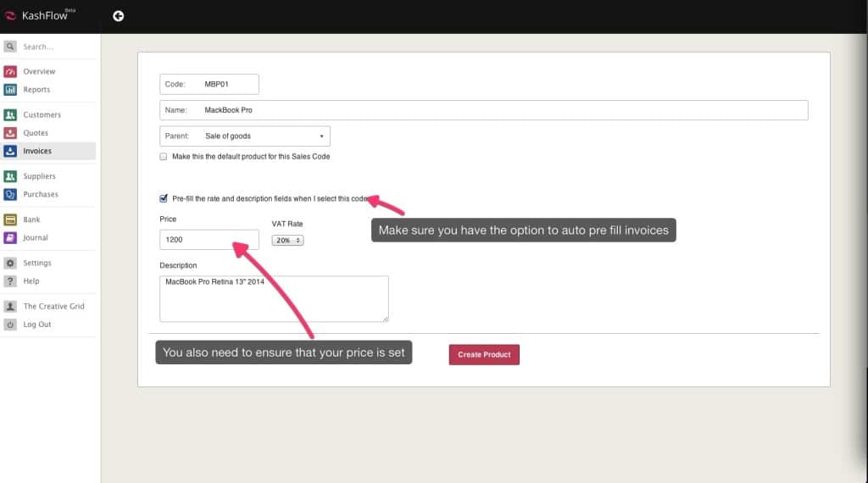Open Help text link
This screenshot has height=483, width=868.
click(x=31, y=281)
